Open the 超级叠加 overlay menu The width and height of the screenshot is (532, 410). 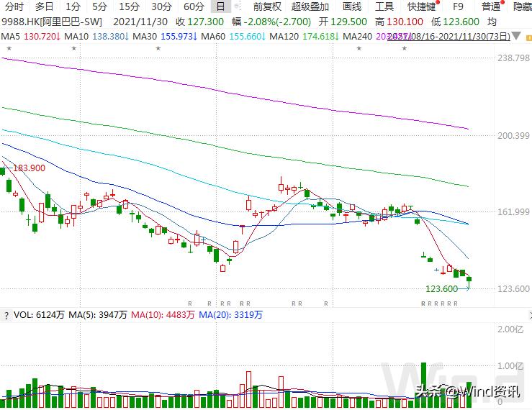tap(310, 6)
